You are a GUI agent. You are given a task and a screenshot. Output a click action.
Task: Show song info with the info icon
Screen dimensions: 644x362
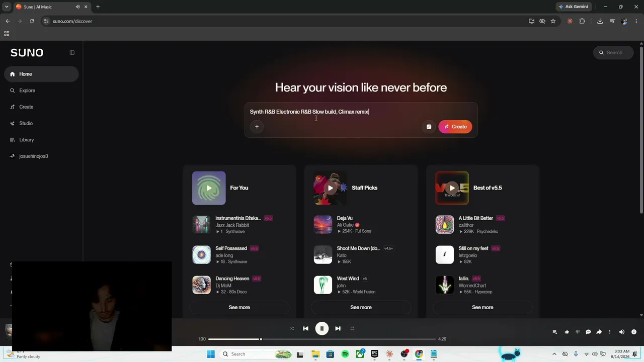[x=634, y=332]
